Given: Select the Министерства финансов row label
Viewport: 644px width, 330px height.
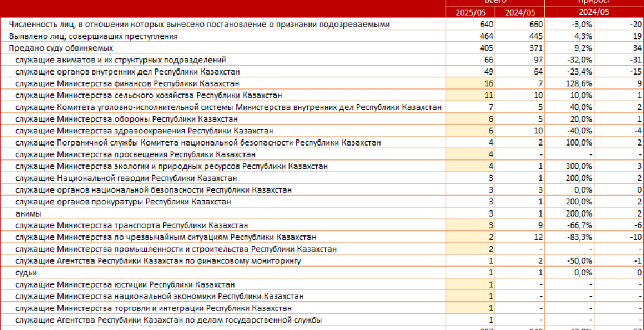Looking at the screenshot, I should pos(128,84).
